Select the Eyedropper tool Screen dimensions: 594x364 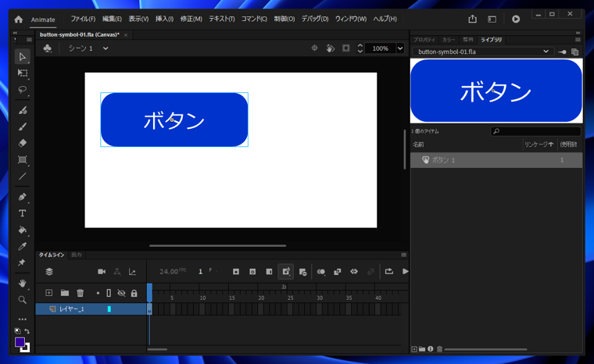[23, 246]
